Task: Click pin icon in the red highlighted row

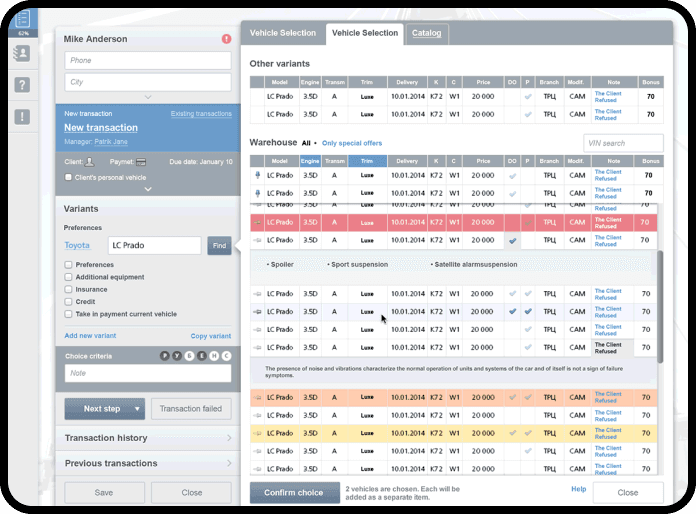Action: click(x=257, y=222)
